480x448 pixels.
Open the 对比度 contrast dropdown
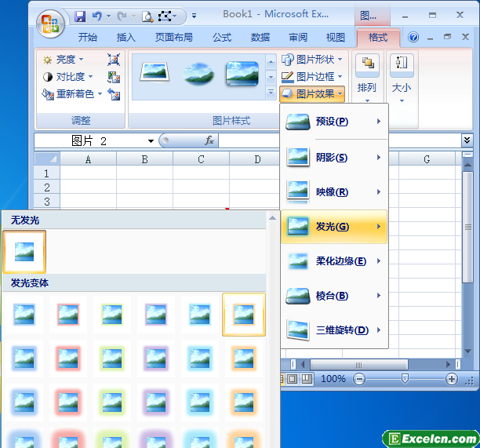[68, 77]
